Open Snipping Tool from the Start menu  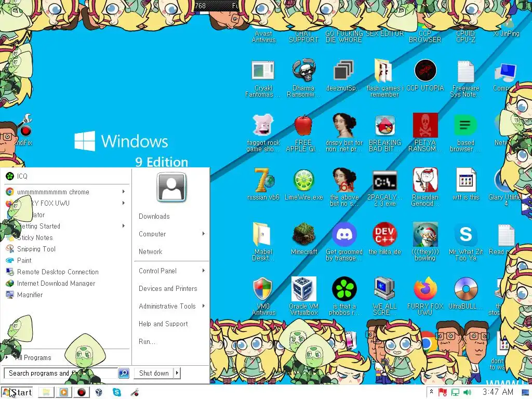pyautogui.click(x=67, y=249)
